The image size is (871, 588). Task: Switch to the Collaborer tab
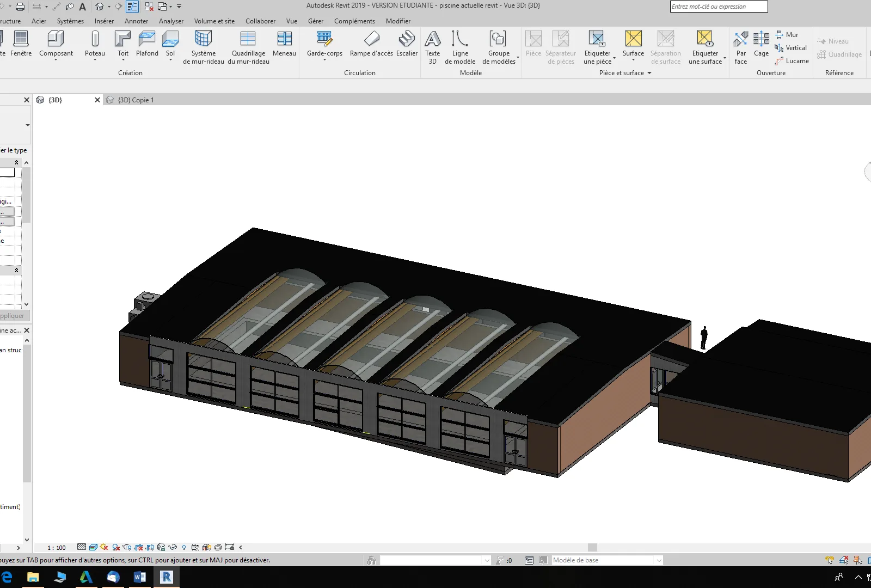(260, 21)
